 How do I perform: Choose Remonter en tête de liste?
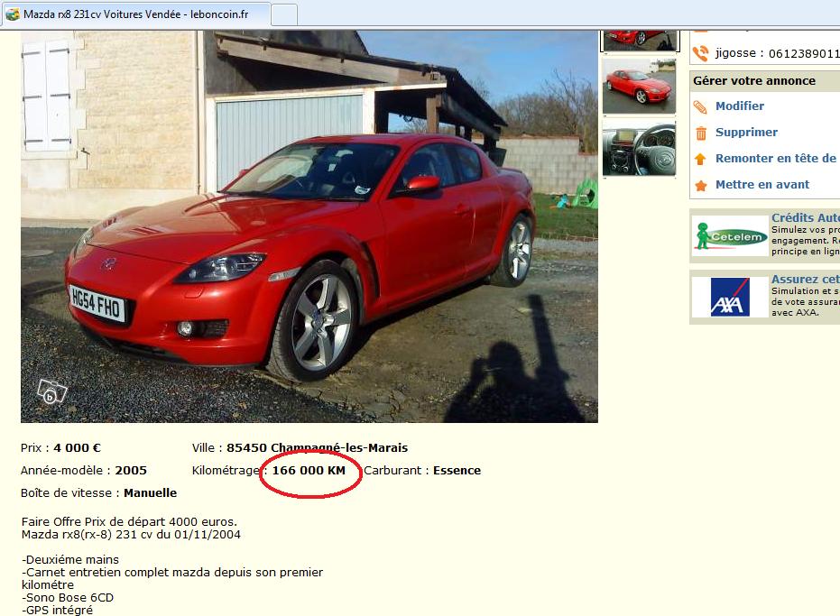point(775,159)
